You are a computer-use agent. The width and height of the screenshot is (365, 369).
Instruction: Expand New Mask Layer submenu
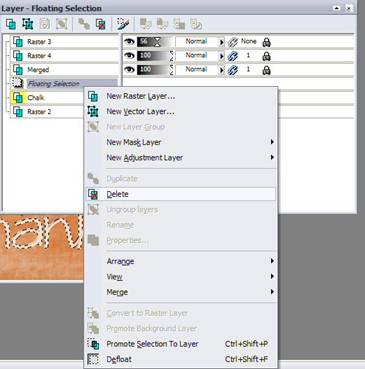click(x=272, y=142)
